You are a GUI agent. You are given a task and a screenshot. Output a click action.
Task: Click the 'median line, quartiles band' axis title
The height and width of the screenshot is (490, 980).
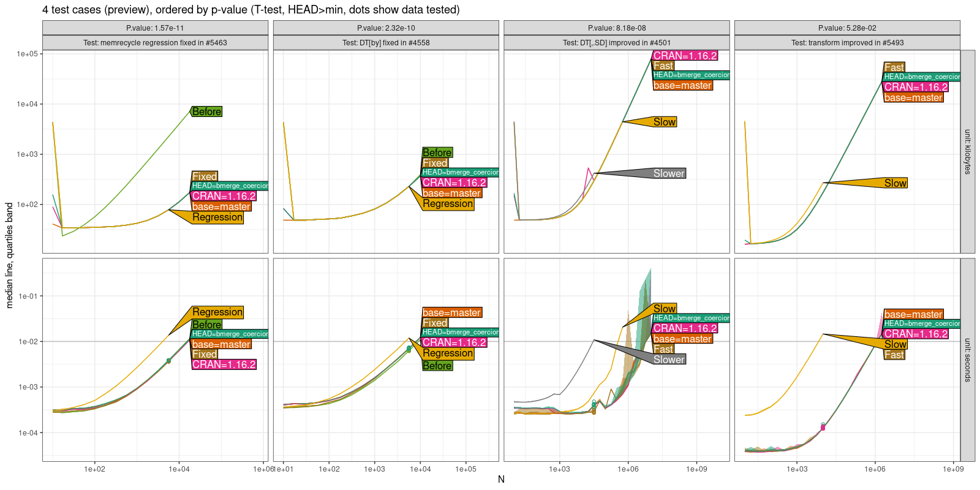(9, 256)
